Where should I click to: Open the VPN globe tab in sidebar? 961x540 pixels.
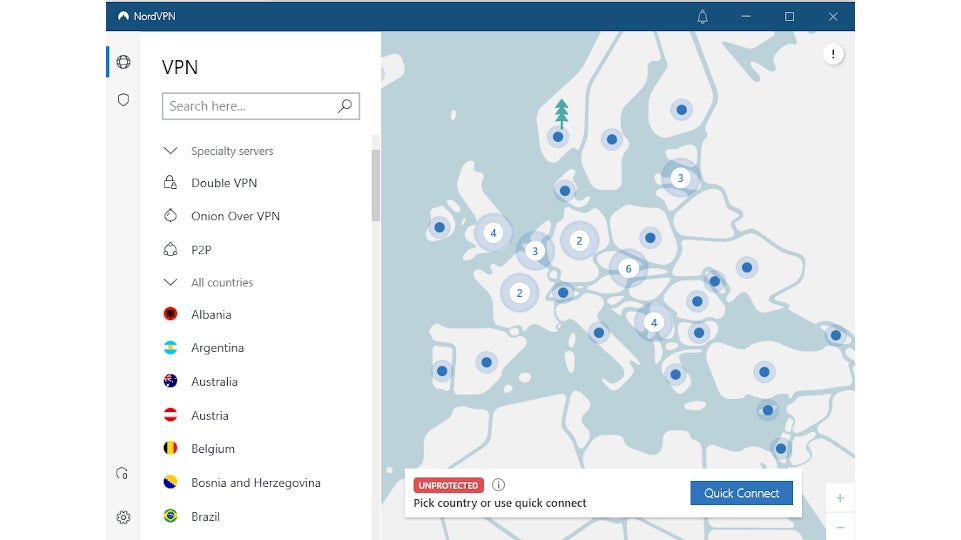click(x=123, y=62)
